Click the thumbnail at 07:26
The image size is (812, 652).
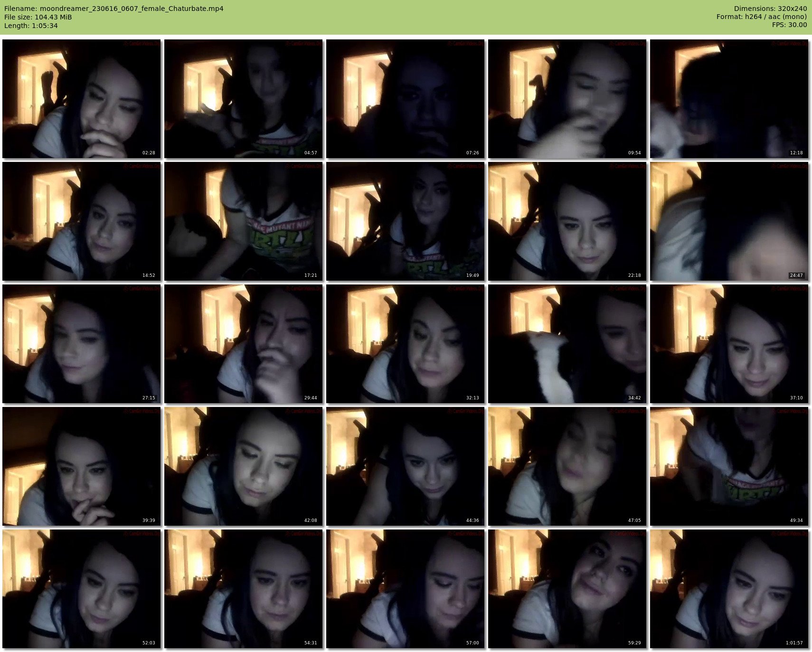pos(406,99)
